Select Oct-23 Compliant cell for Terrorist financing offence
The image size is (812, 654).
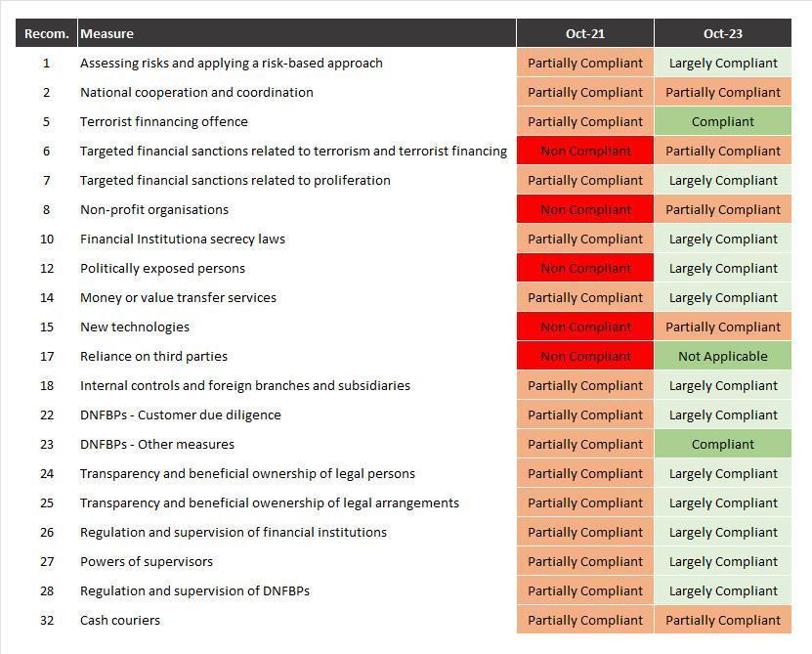click(722, 121)
